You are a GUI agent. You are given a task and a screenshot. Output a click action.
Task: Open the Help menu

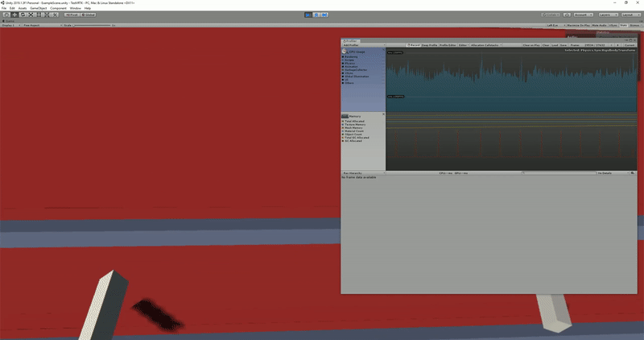tap(88, 8)
